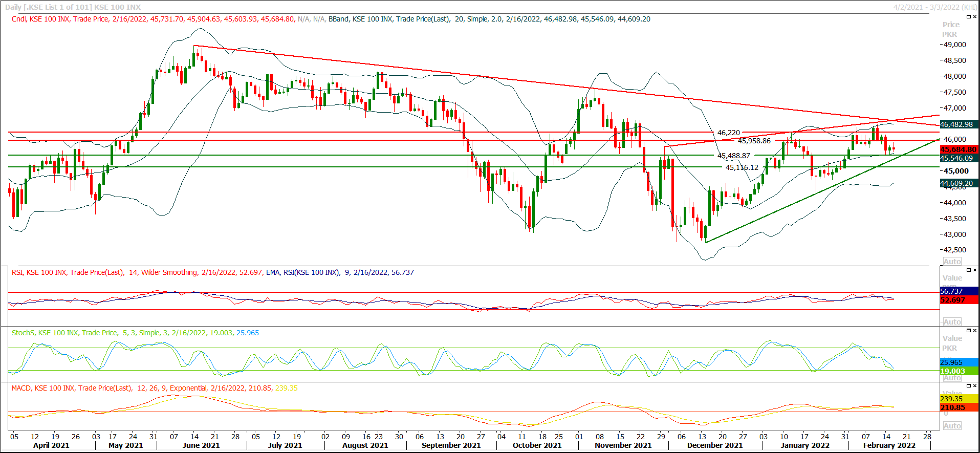
Task: Toggle Auto scaling on the RSI axis
Action: pyautogui.click(x=952, y=321)
